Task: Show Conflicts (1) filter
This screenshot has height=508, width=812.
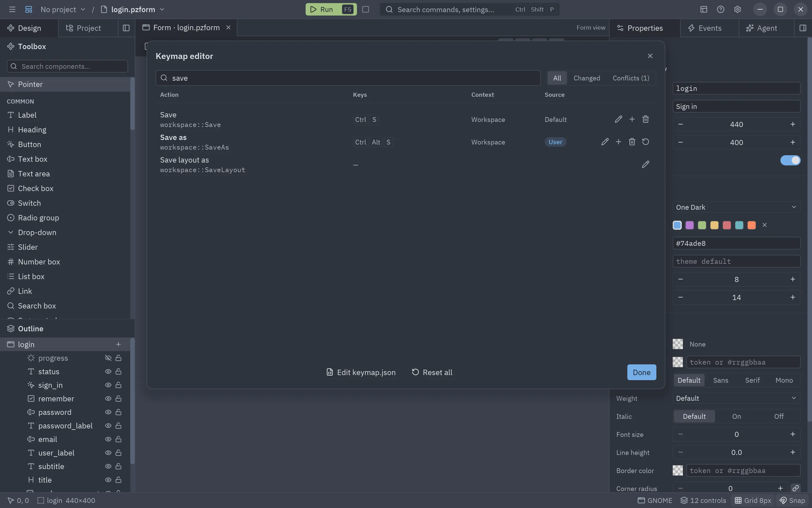Action: tap(631, 78)
